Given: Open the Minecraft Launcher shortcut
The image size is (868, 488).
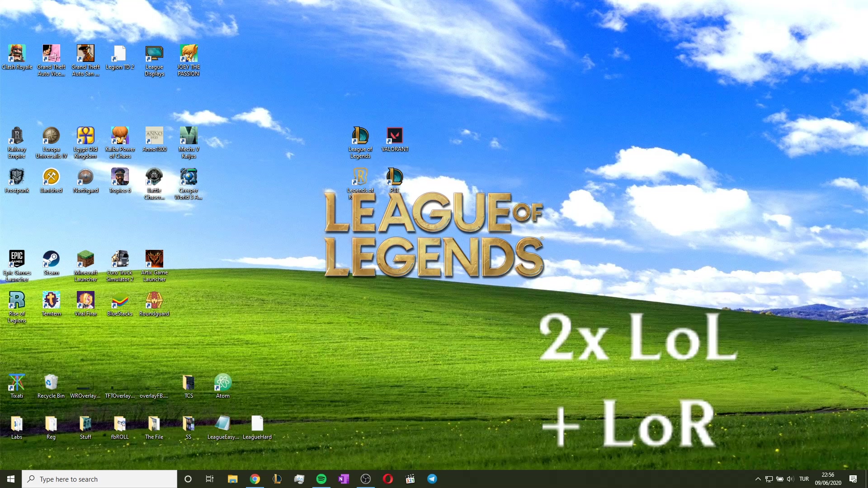Looking at the screenshot, I should [x=85, y=266].
